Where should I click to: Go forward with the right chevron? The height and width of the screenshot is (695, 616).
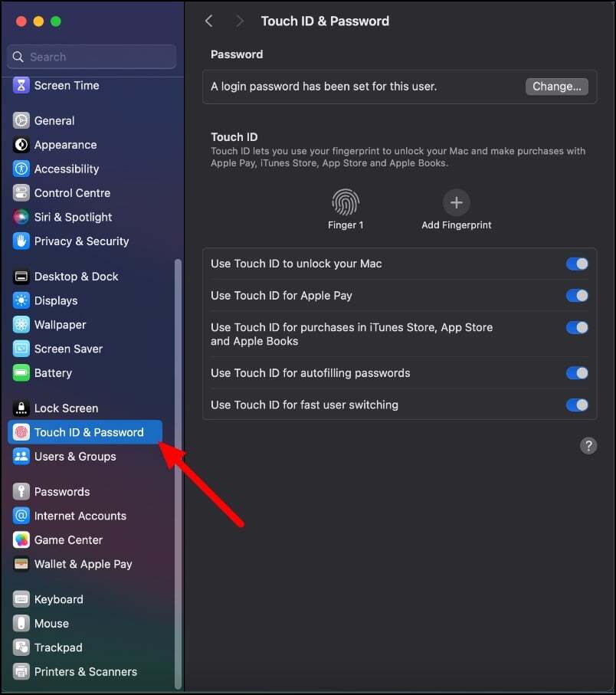click(240, 21)
